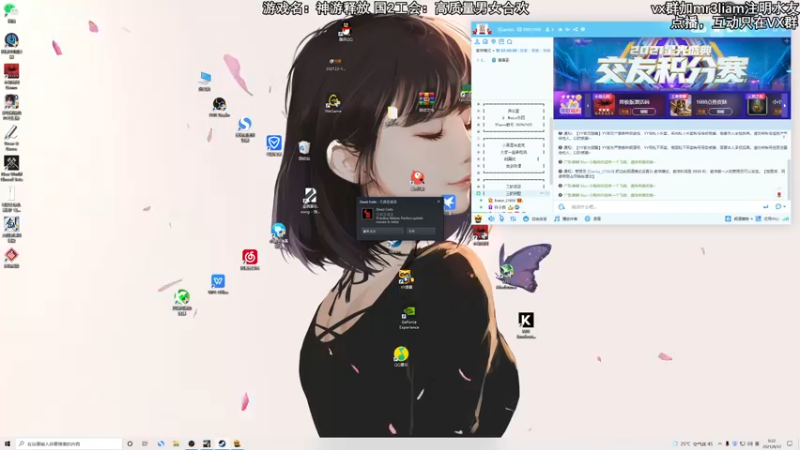Open the Sogou browser desktop shortcut
800x450 pixels.
click(245, 129)
